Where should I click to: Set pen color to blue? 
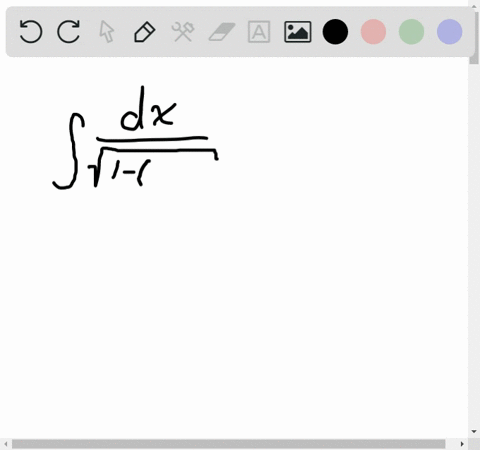tap(449, 32)
